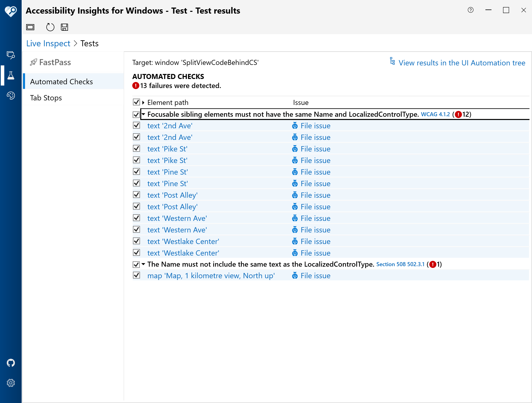The image size is (532, 403).
Task: Click the FastPass heading text
Action: pos(55,62)
